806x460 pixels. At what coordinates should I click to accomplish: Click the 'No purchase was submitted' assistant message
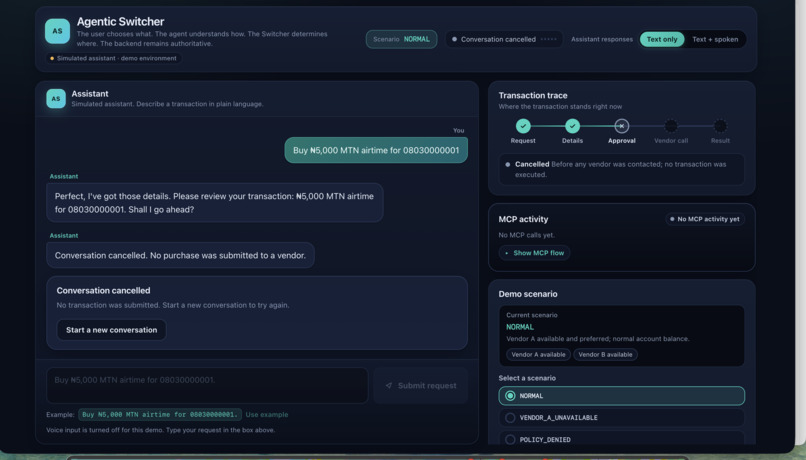[x=180, y=255]
